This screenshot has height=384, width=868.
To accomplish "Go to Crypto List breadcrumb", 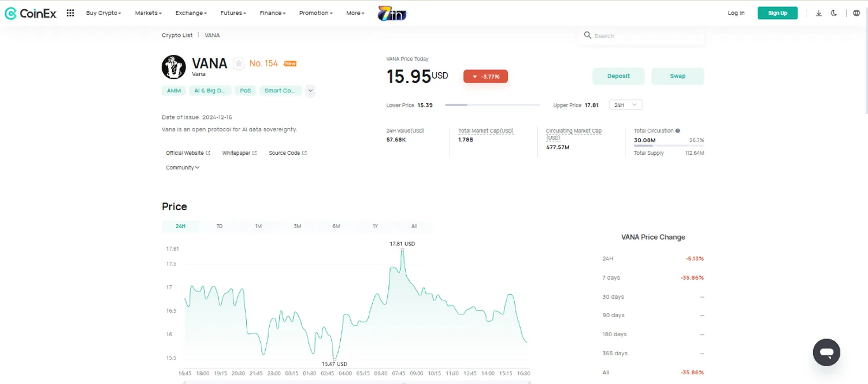I will point(177,35).
